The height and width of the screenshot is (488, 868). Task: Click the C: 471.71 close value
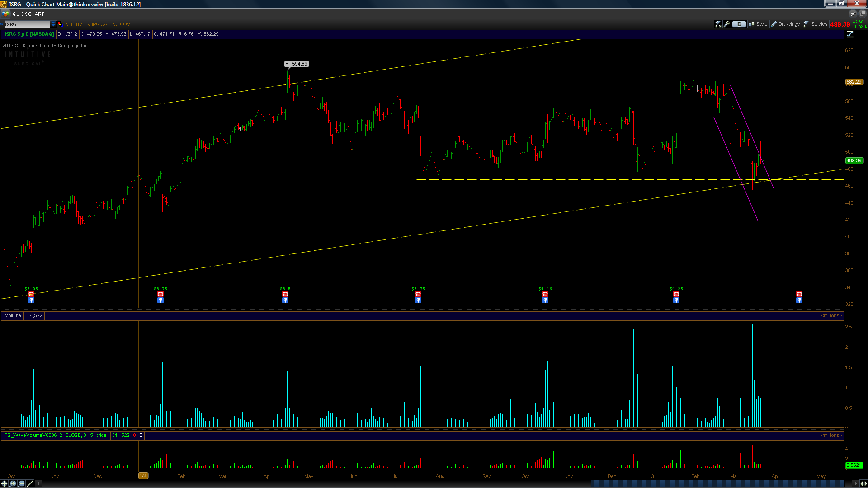pyautogui.click(x=164, y=34)
